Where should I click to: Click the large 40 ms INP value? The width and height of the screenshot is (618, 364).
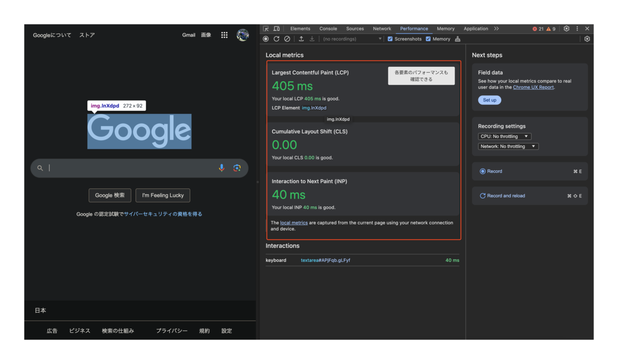288,195
